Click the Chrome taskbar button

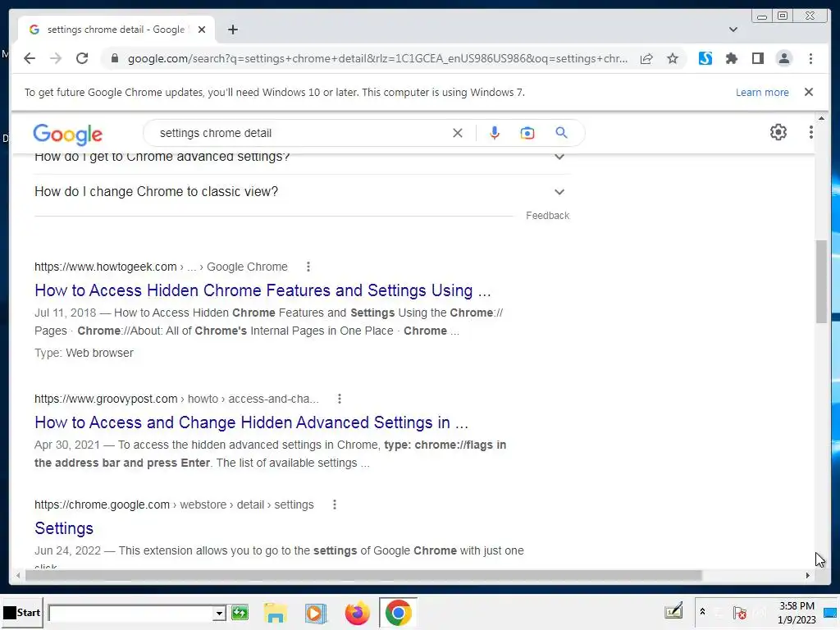398,613
